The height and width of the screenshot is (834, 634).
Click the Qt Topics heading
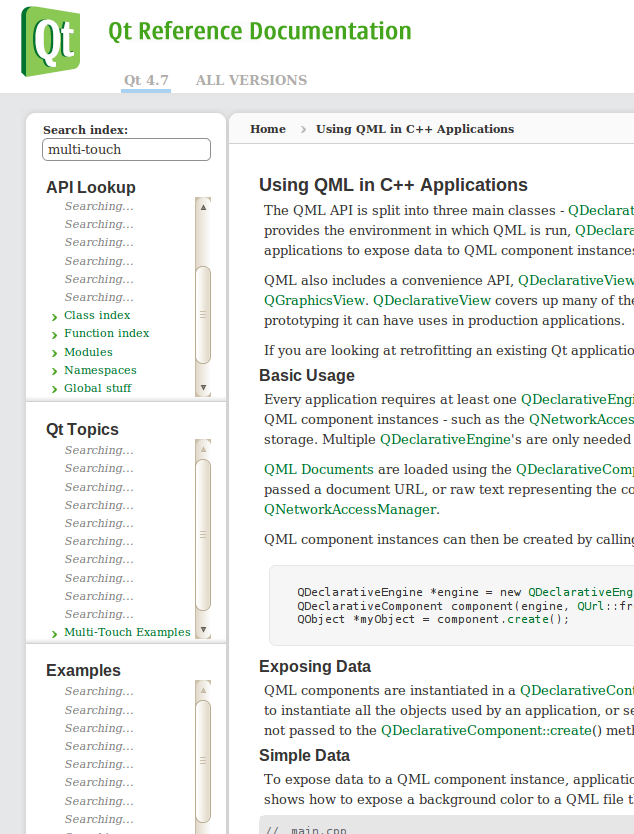(x=82, y=429)
